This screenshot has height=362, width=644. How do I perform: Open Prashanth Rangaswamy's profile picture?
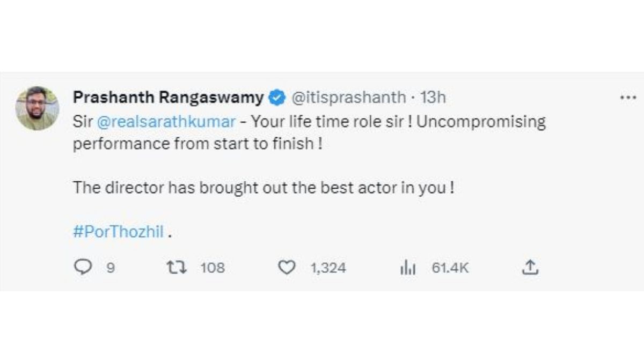[37, 108]
